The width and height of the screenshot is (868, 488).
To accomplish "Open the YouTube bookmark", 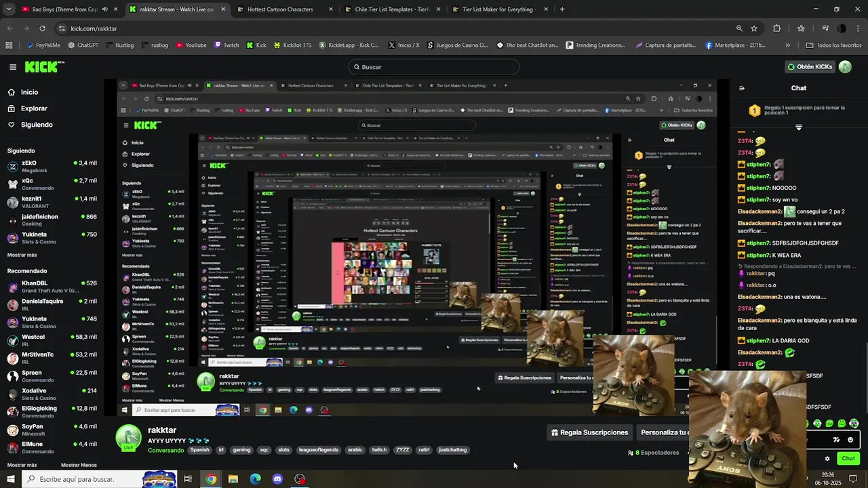I will (x=191, y=45).
